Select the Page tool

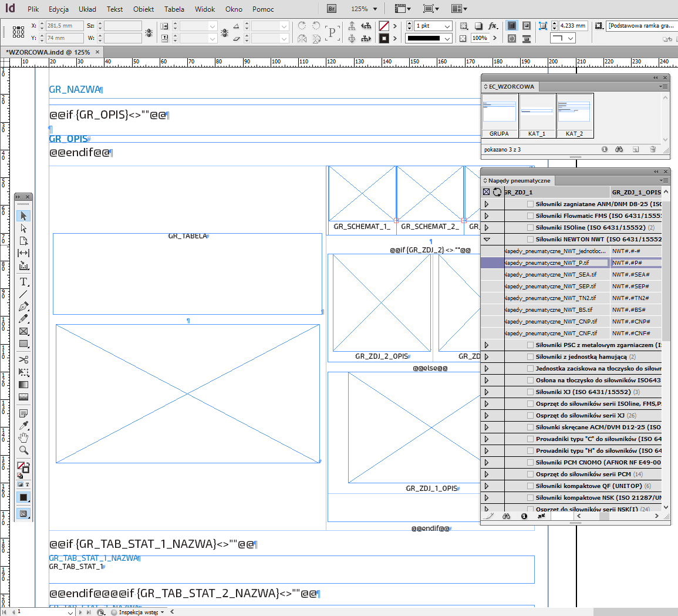coord(23,241)
